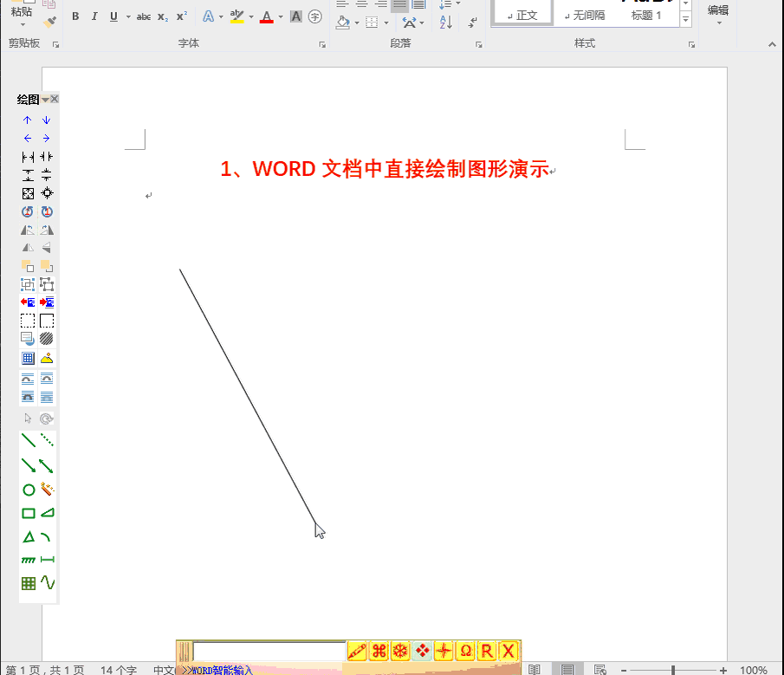Click the omega symbol button in input bar
Viewport: 784px width, 675px height.
click(465, 651)
